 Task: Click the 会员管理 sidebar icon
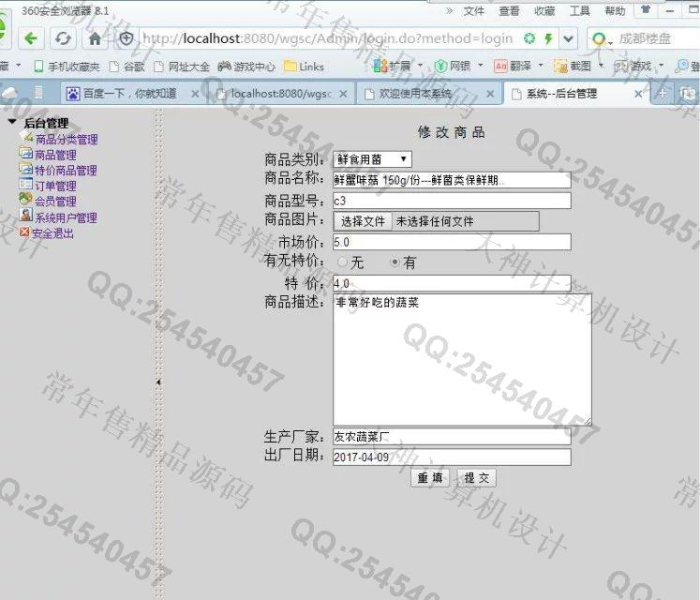(26, 201)
